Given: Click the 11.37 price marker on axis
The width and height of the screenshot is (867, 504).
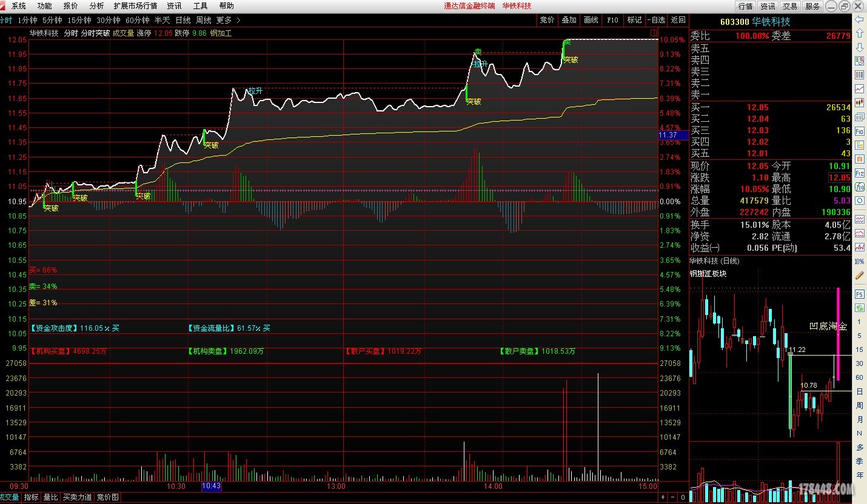Looking at the screenshot, I should (674, 135).
